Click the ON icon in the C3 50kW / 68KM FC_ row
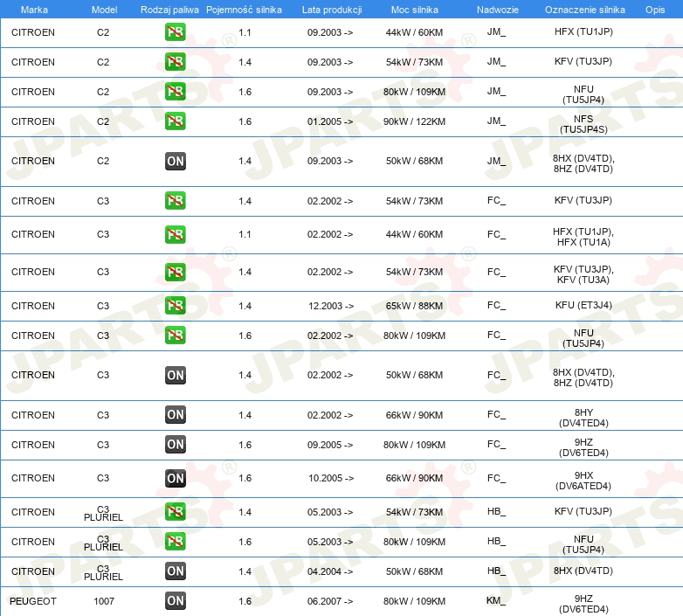This screenshot has height=616, width=683. tap(175, 375)
